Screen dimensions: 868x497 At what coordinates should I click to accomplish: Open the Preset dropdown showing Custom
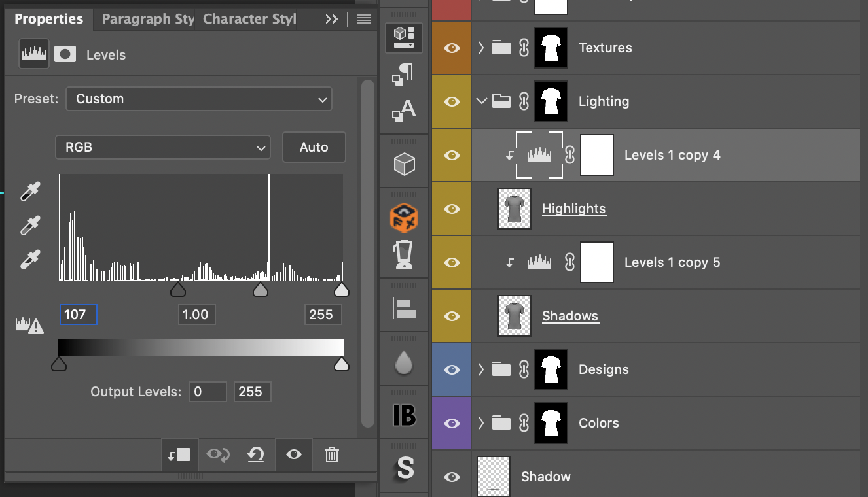point(199,99)
